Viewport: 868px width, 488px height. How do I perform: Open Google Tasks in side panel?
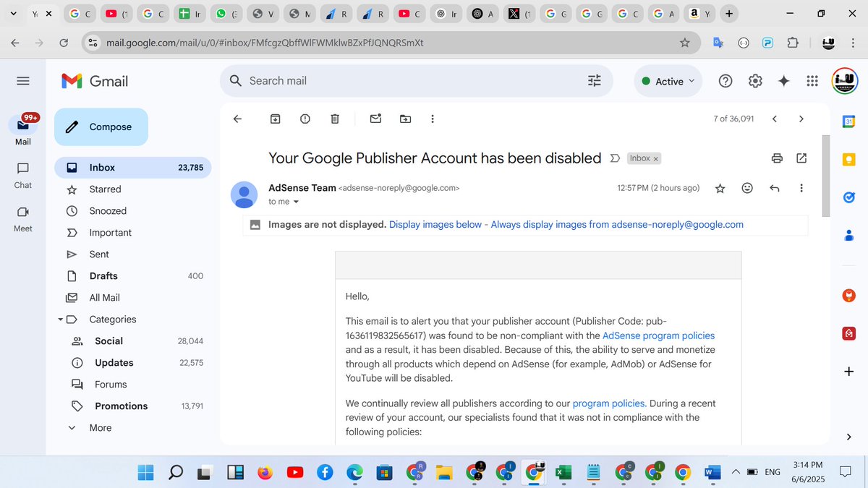(x=849, y=197)
